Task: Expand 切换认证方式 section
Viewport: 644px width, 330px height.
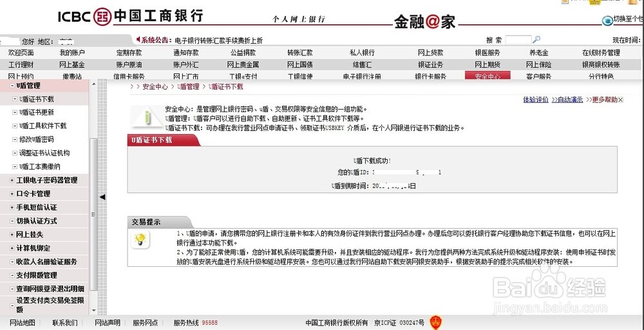Action: [x=12, y=221]
